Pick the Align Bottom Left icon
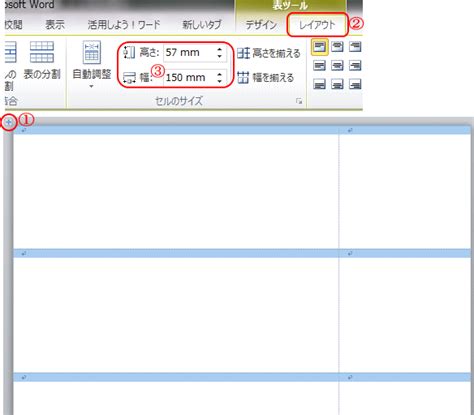Image resolution: width=474 pixels, height=415 pixels. pyautogui.click(x=319, y=84)
